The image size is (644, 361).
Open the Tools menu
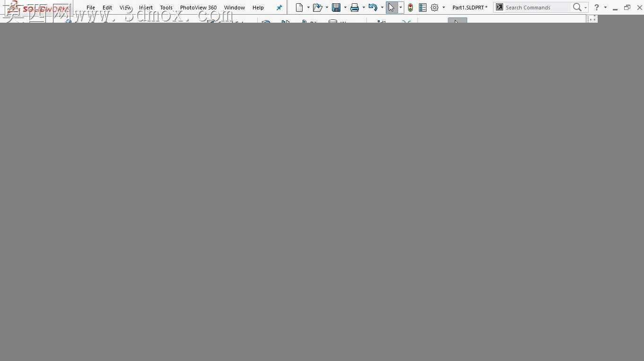pos(166,8)
